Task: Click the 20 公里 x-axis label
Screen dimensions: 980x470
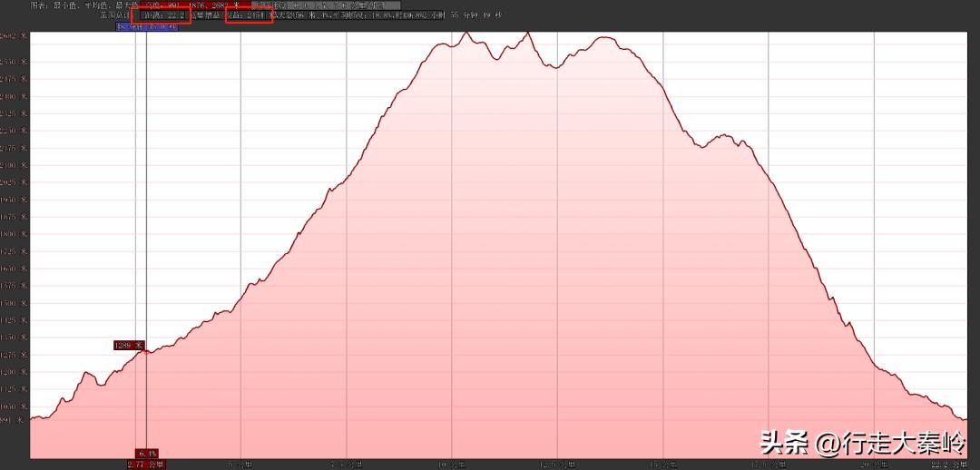Action: click(x=874, y=465)
